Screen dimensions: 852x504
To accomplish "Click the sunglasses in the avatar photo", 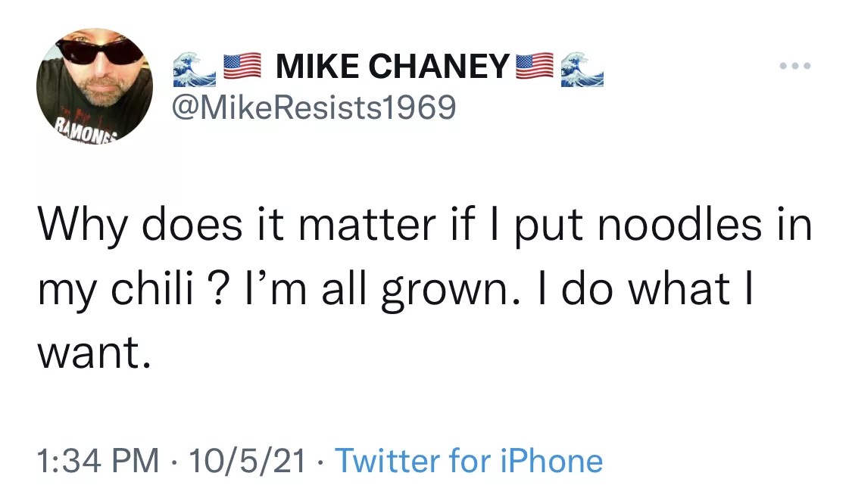I will click(100, 51).
